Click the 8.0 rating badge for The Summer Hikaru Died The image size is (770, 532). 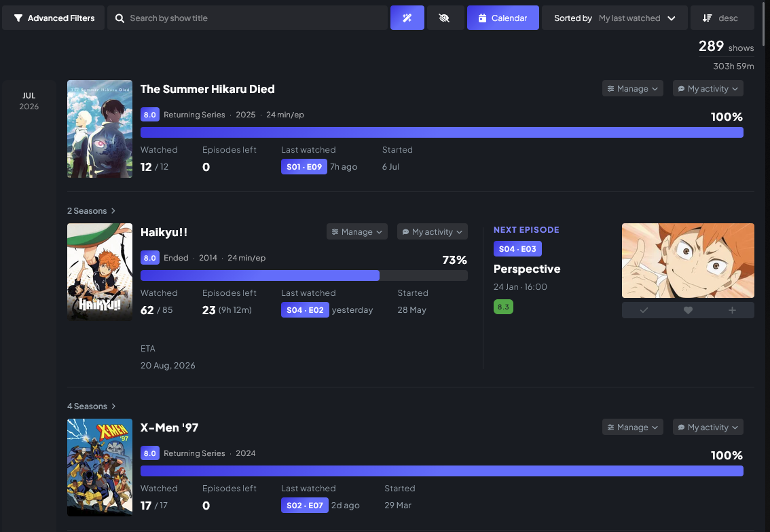pos(150,115)
